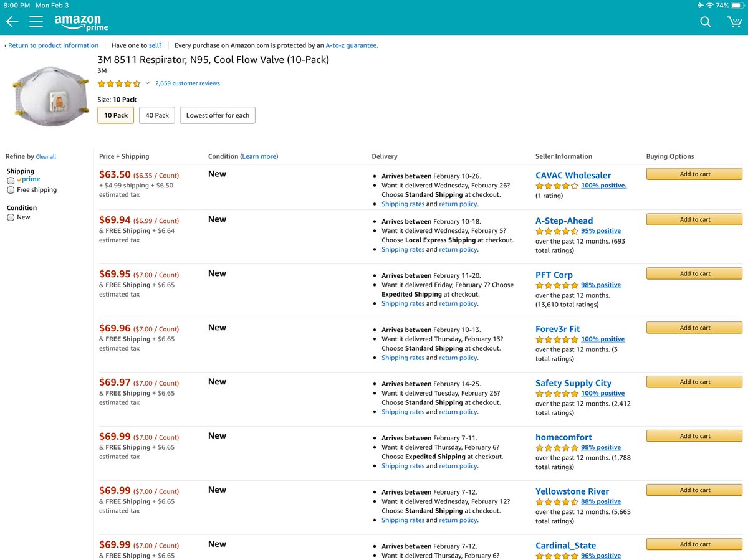
Task: Click CAVAC Wholesaler star rating icons
Action: pyautogui.click(x=557, y=186)
